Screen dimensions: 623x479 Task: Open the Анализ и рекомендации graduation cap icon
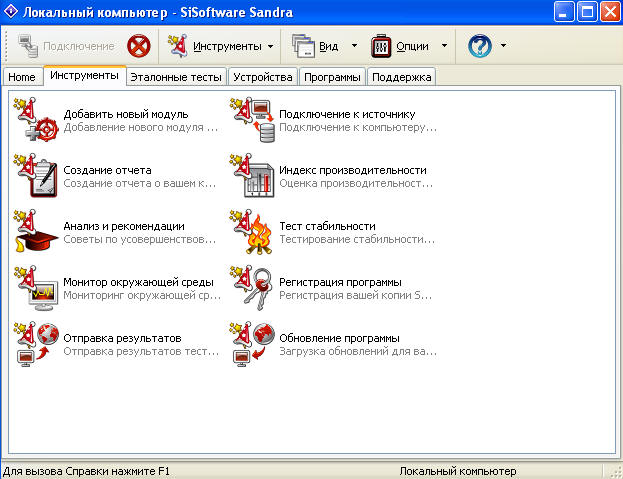point(36,232)
